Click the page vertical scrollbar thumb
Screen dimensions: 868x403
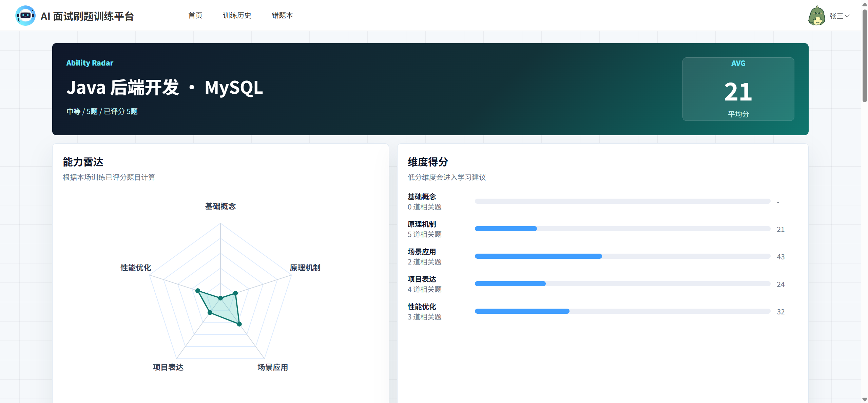point(865,55)
